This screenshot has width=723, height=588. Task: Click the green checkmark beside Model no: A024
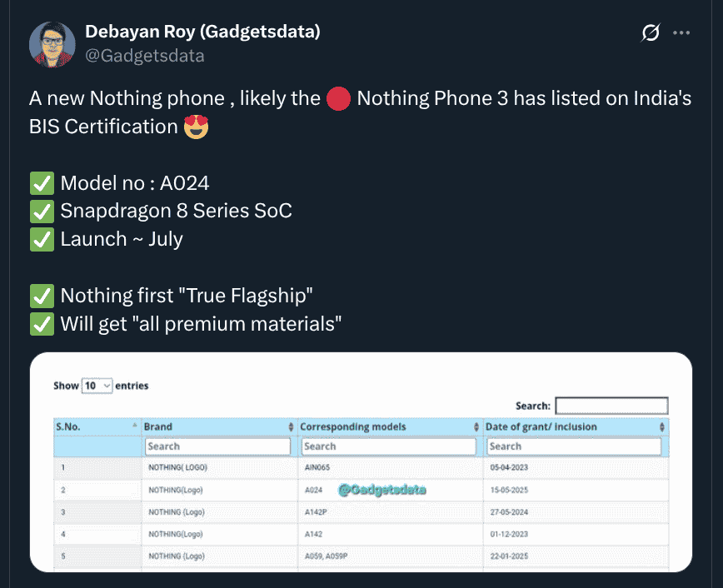(41, 183)
